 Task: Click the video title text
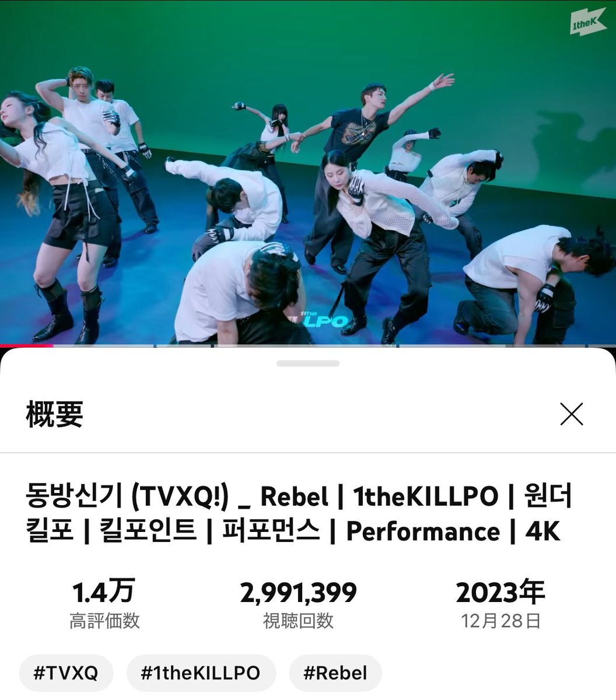tap(299, 514)
